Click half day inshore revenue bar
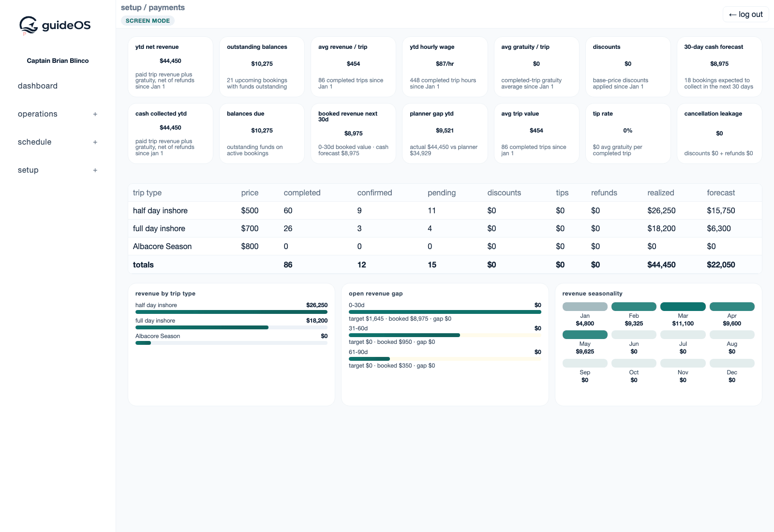 coord(231,312)
